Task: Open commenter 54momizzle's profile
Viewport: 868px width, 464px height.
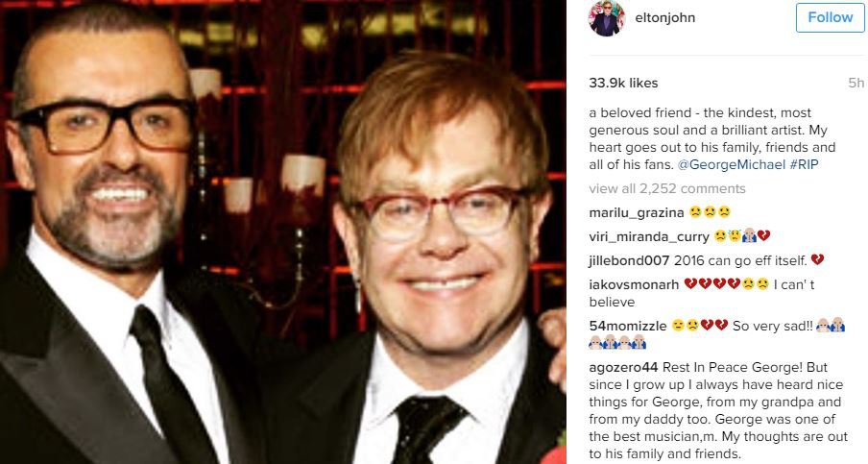Action: (628, 326)
